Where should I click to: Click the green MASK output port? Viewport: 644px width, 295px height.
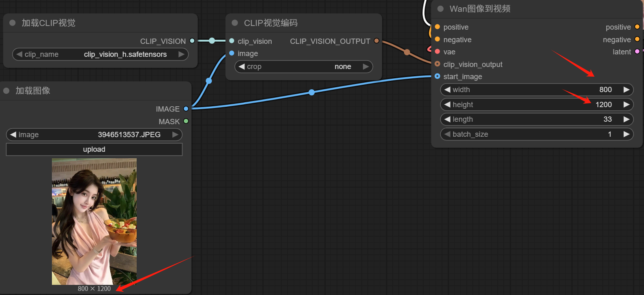click(186, 121)
